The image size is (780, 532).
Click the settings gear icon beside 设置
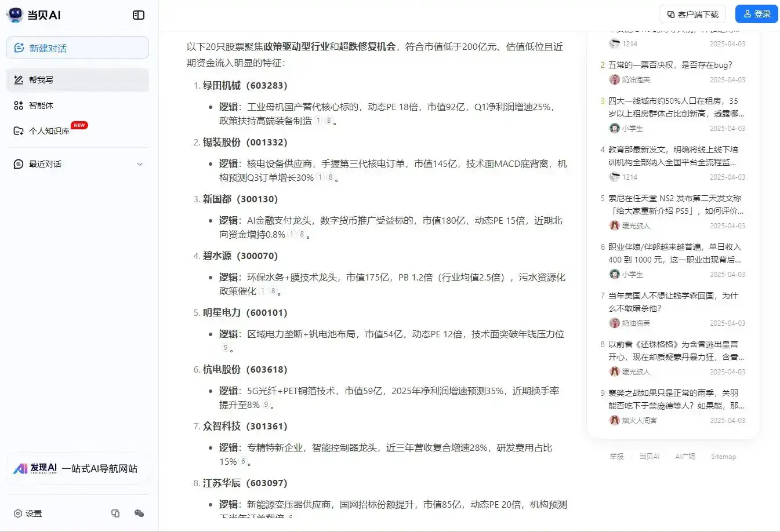click(x=19, y=513)
